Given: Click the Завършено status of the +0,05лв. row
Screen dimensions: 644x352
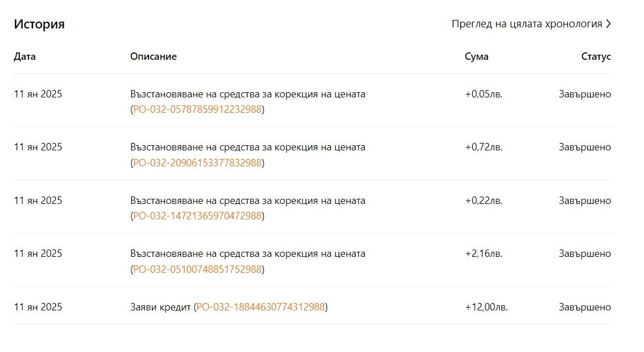Looking at the screenshot, I should point(584,94).
